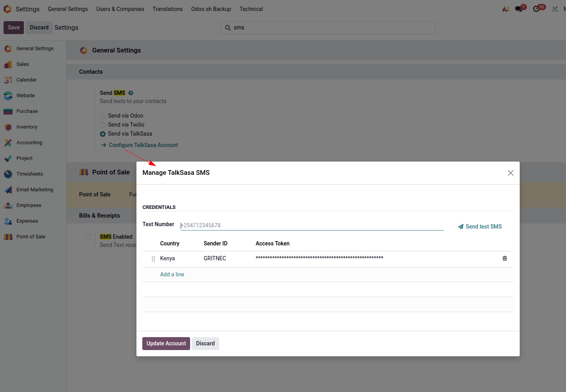Image resolution: width=566 pixels, height=392 pixels.
Task: Click the Send test SMS link
Action: 480,227
